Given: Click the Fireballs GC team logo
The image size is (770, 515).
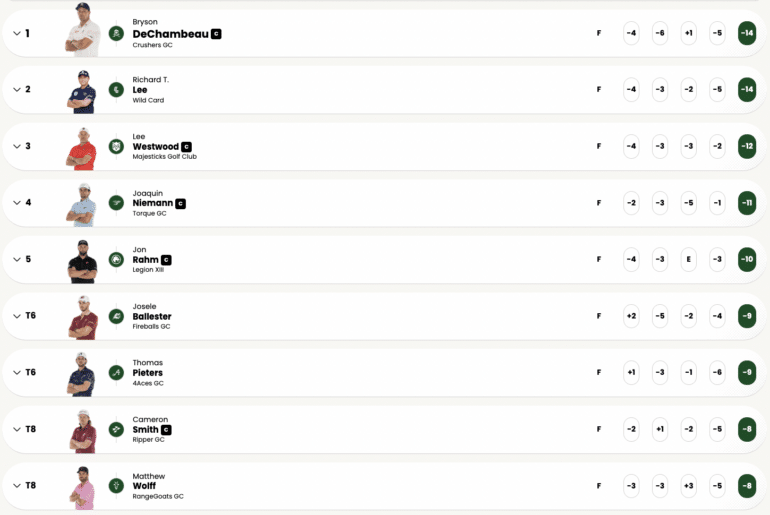Looking at the screenshot, I should pyautogui.click(x=116, y=316).
